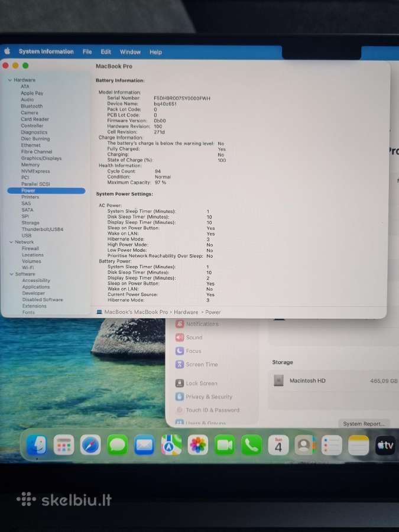Click the Notifications icon in System Settings
Image resolution: width=399 pixels, height=532 pixels.
(x=180, y=324)
